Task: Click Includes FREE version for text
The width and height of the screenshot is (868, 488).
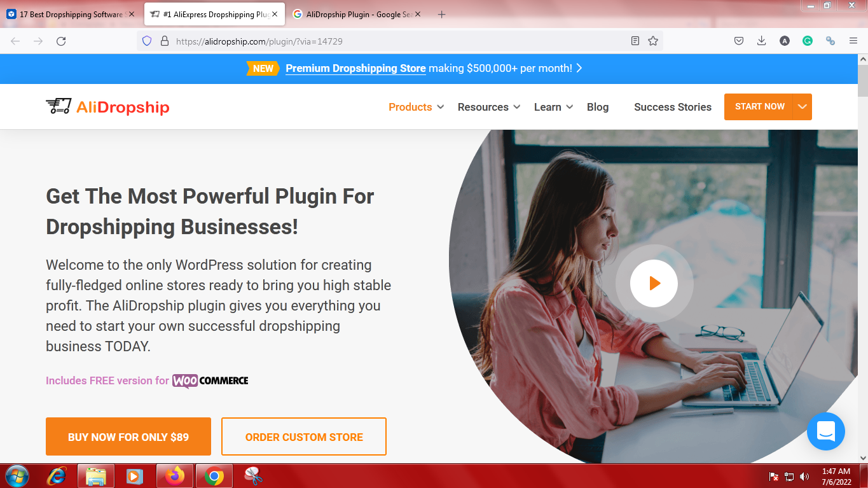Action: pos(107,380)
